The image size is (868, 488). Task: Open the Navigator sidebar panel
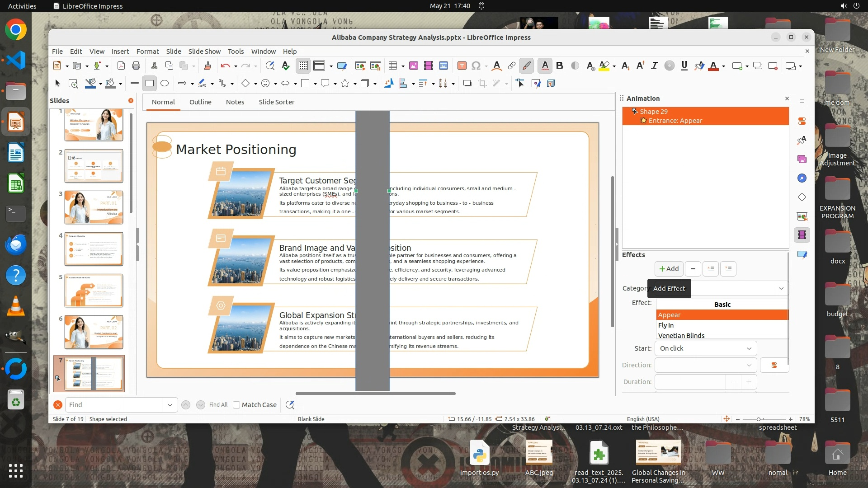(802, 178)
